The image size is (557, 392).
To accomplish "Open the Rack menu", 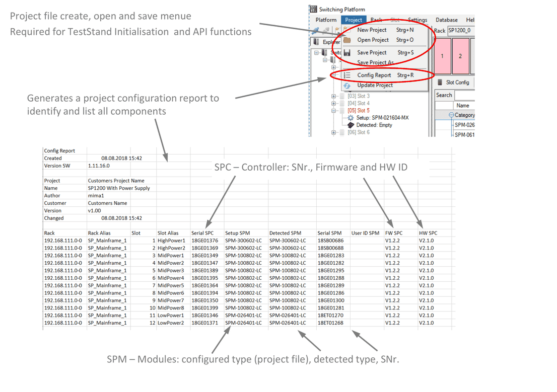I will pos(376,20).
